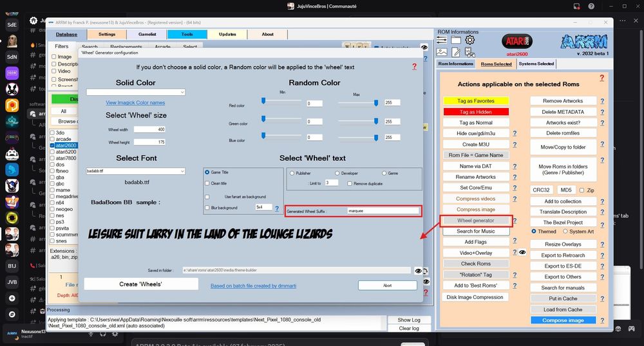Enable Use fanart as background checkbox
644x346 pixels.
pyautogui.click(x=207, y=197)
